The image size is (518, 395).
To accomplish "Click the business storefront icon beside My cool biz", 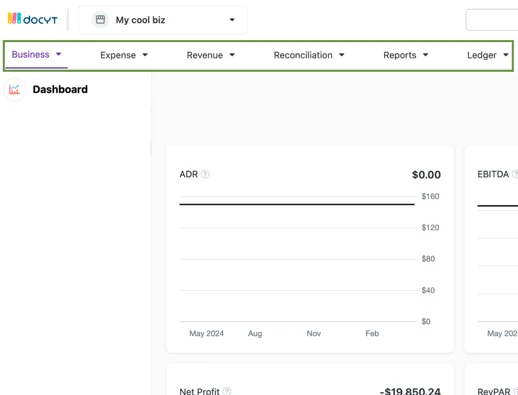I will pos(100,20).
